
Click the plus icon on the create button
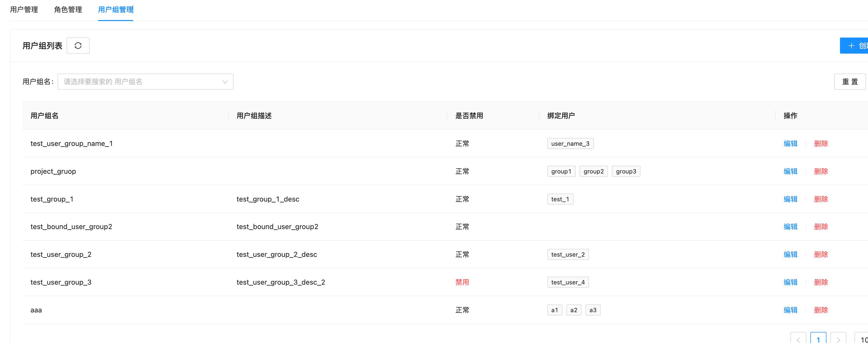[851, 46]
